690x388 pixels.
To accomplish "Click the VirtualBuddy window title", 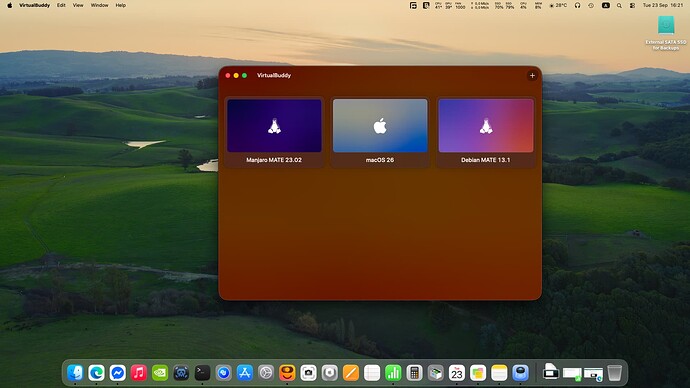I will point(274,75).
